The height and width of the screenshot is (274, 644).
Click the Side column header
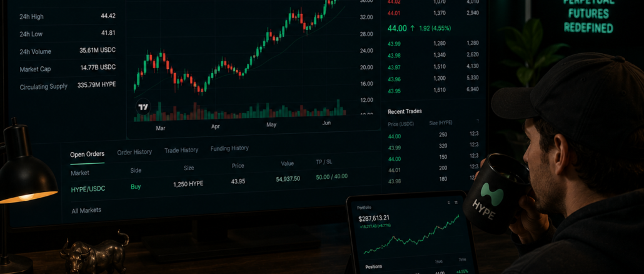(136, 170)
